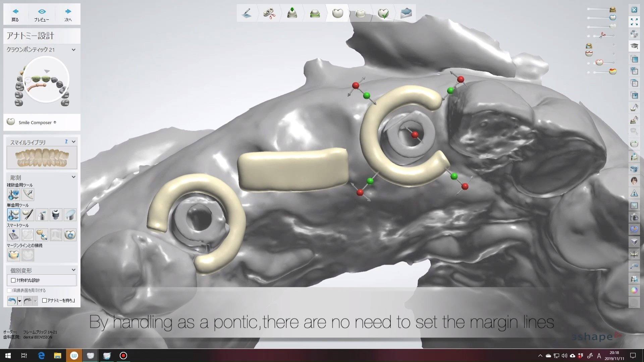Open the warning triangle panel
Image resolution: width=644 pixels, height=362 pixels.
[634, 193]
